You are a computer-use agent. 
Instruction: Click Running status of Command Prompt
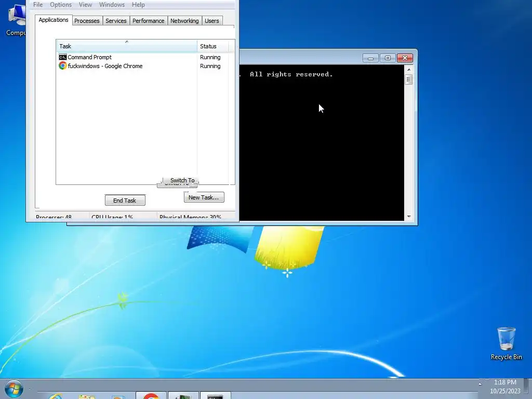pos(210,57)
